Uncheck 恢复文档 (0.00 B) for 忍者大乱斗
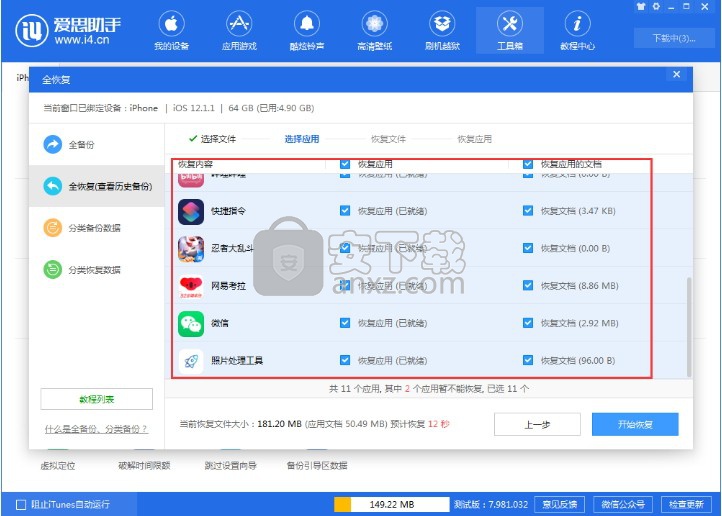The height and width of the screenshot is (516, 722). [528, 248]
